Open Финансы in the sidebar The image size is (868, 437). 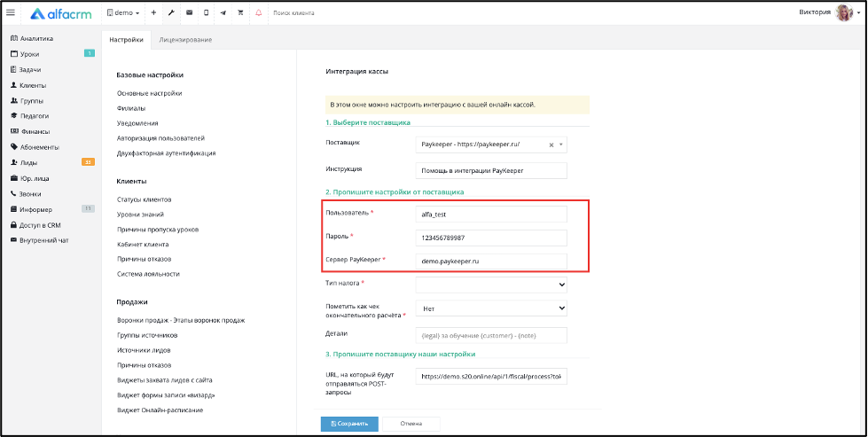pos(30,132)
